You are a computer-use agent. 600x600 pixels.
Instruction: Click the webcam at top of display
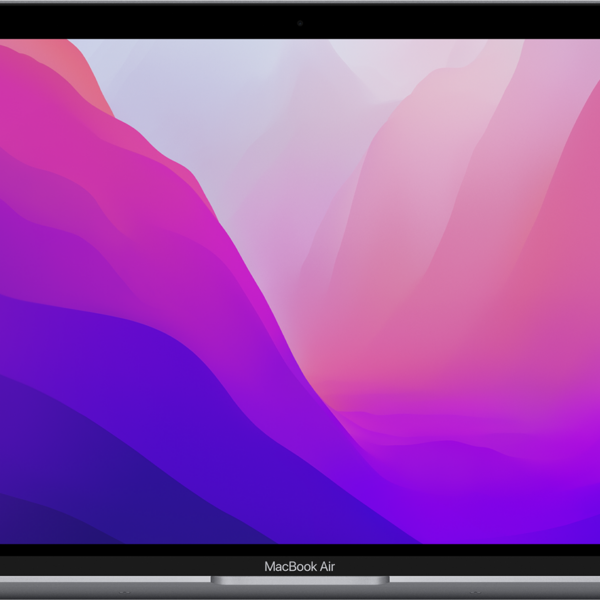[x=300, y=23]
